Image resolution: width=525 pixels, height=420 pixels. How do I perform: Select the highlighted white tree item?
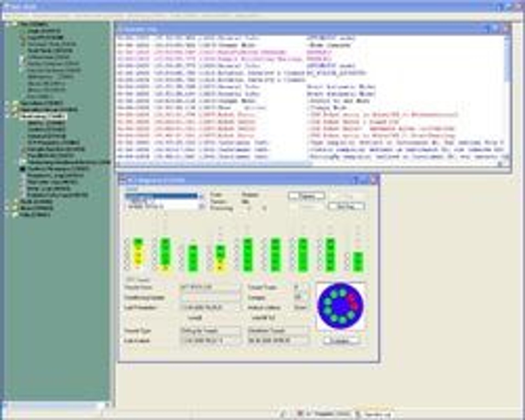(43, 116)
